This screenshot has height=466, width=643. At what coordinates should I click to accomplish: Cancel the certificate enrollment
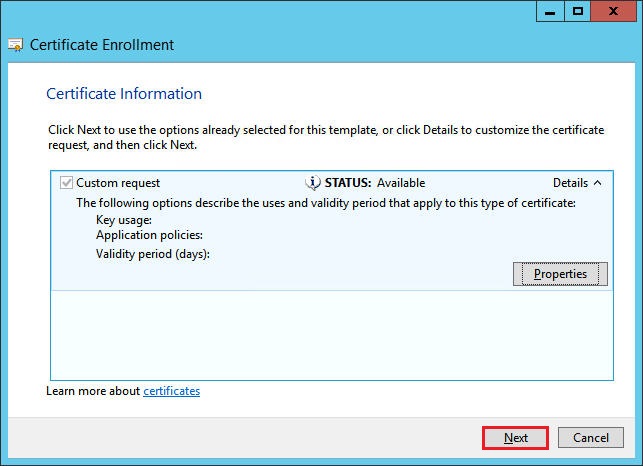590,438
